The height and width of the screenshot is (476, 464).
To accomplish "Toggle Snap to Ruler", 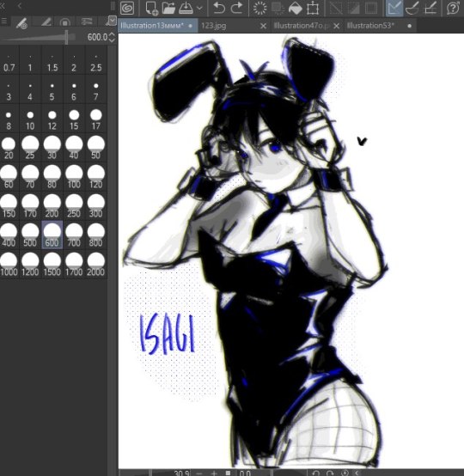I will click(x=394, y=8).
